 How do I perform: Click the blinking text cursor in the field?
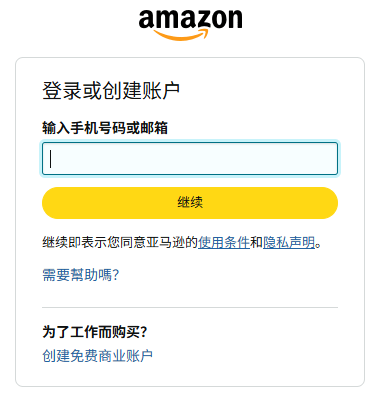coord(51,159)
